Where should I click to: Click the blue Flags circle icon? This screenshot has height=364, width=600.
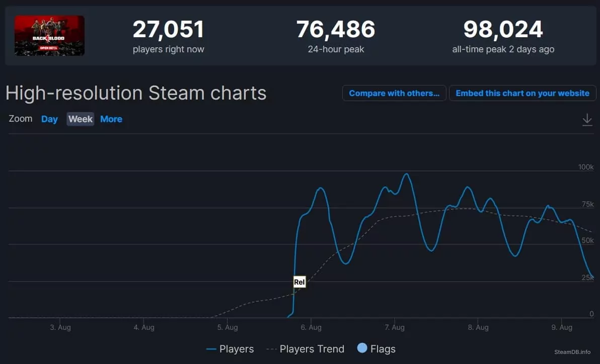tap(362, 348)
